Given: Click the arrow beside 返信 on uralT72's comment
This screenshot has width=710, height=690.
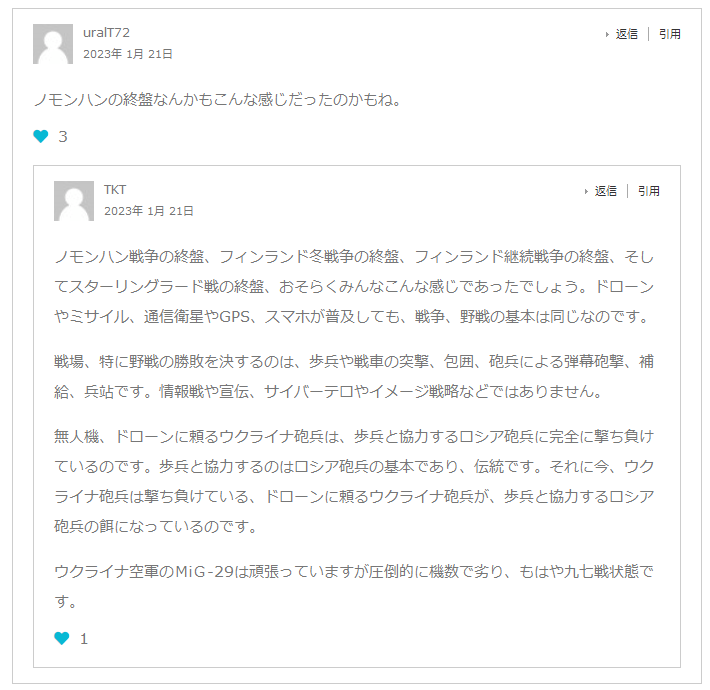Looking at the screenshot, I should (607, 34).
